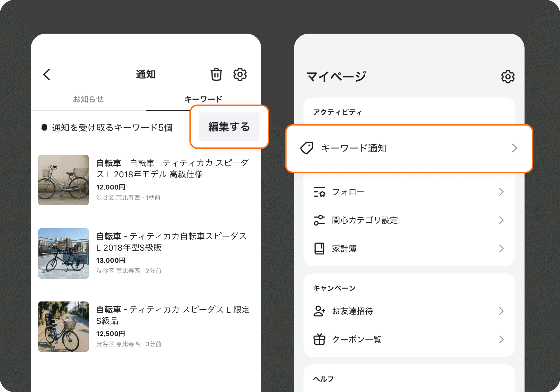This screenshot has width=560, height=392.
Task: Click the 12,000円 price text
Action: [x=111, y=187]
